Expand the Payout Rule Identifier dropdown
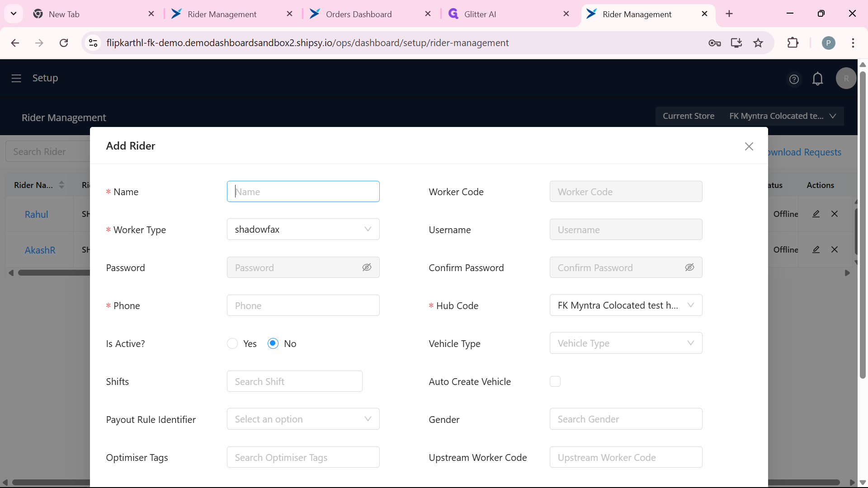This screenshot has width=868, height=488. pos(303,419)
